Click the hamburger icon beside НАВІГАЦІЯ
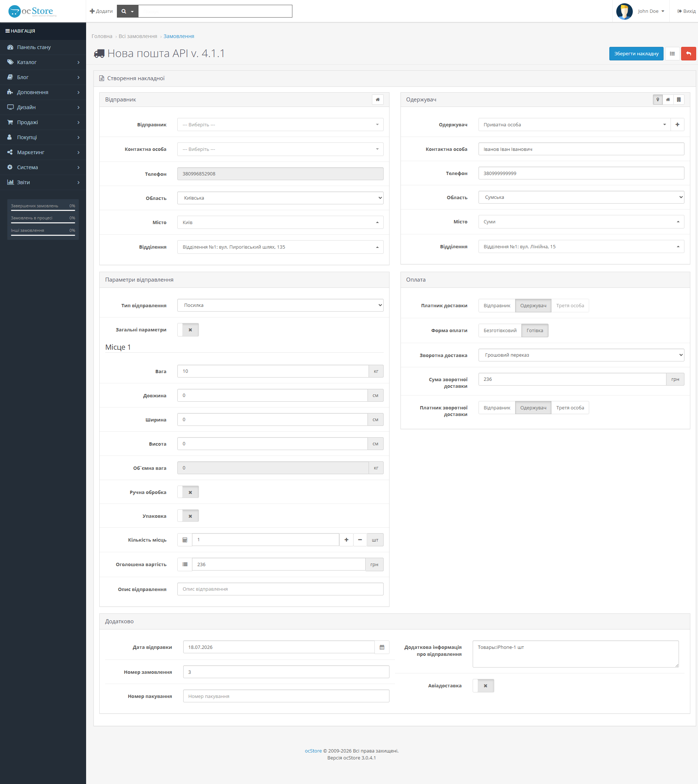The height and width of the screenshot is (784, 698). point(7,31)
